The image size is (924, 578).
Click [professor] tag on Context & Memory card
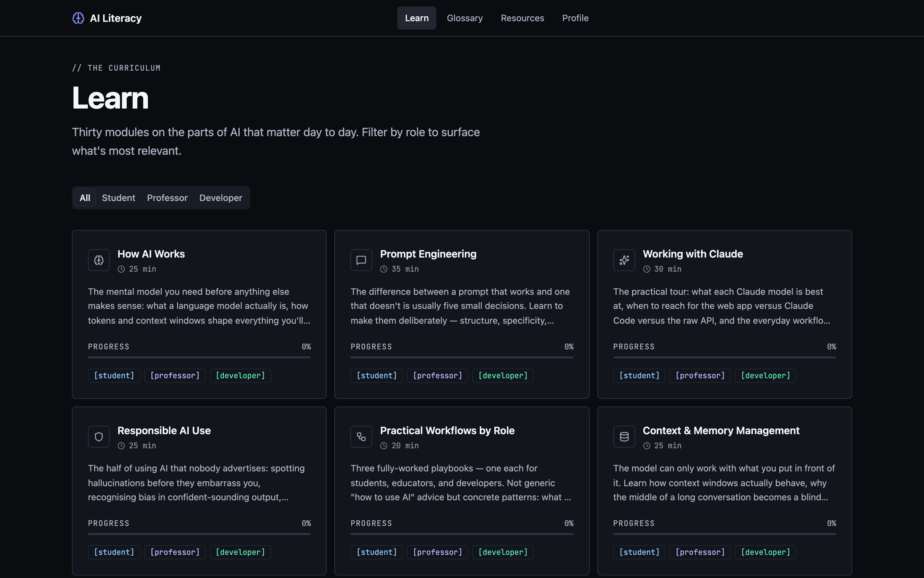tap(700, 552)
